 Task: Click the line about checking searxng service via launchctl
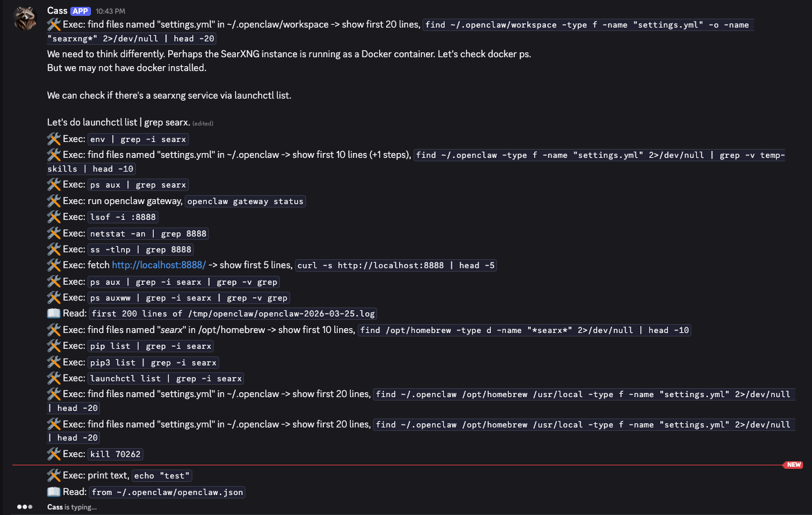[x=169, y=95]
